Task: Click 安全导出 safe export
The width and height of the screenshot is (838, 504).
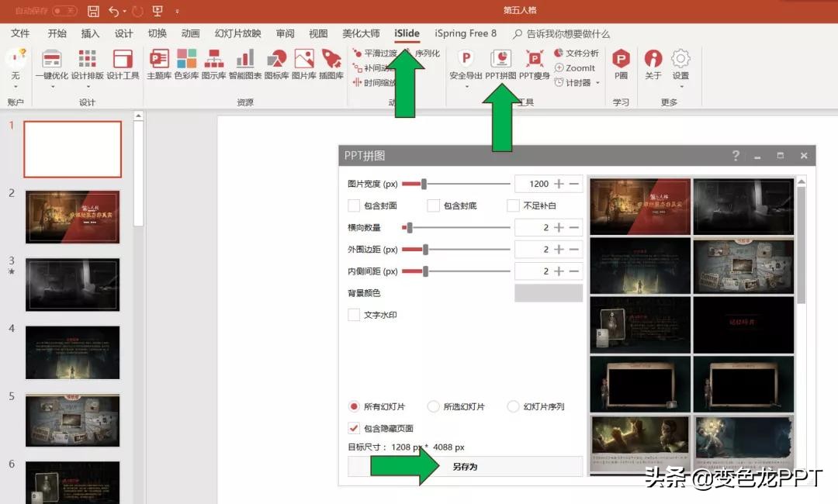Action: [x=466, y=64]
